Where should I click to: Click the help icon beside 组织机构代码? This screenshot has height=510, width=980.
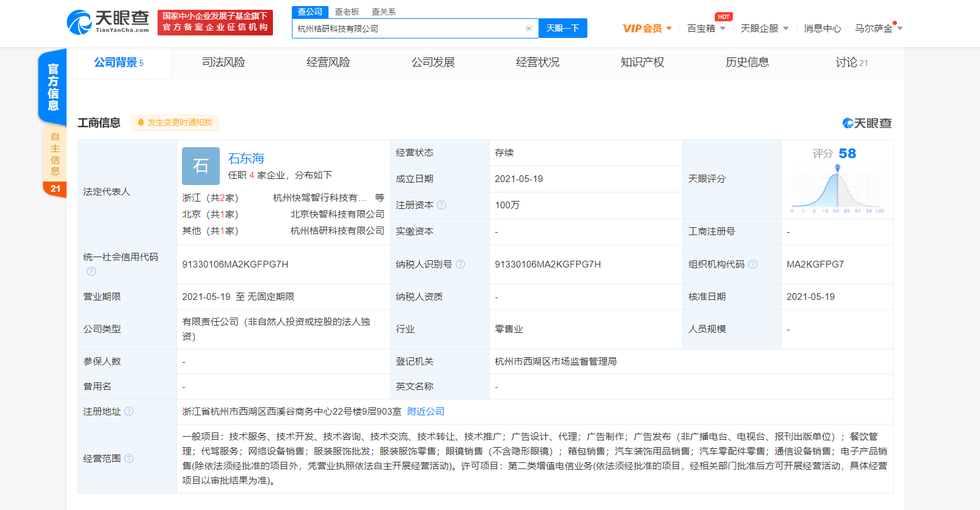[753, 264]
